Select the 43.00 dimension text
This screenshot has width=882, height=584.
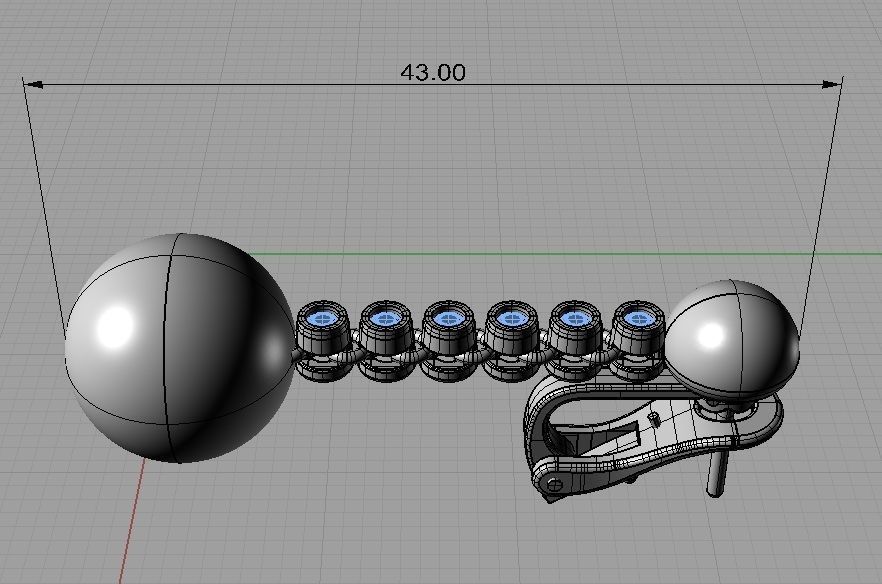(433, 73)
